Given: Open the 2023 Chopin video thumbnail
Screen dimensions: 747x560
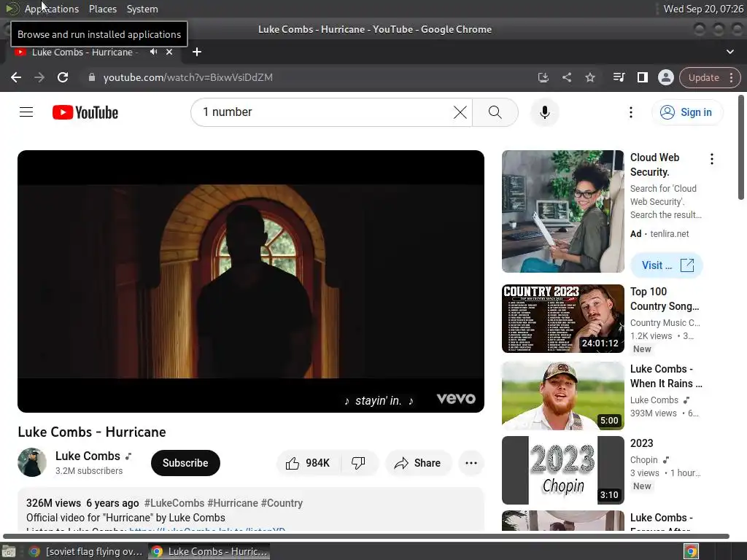Looking at the screenshot, I should click(562, 470).
